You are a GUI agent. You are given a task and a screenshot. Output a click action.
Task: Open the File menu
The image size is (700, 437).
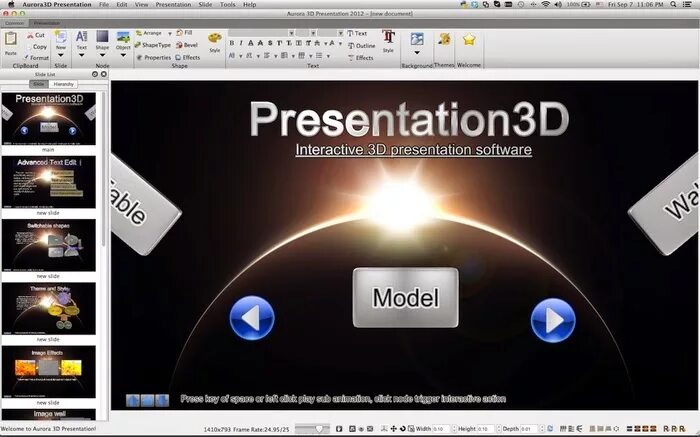tap(104, 4)
